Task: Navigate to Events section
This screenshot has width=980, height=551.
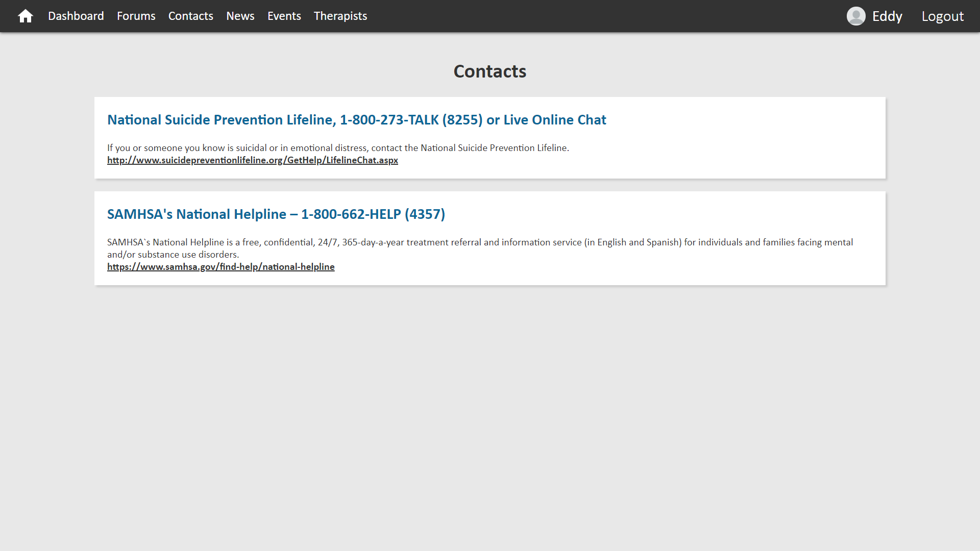Action: tap(284, 16)
